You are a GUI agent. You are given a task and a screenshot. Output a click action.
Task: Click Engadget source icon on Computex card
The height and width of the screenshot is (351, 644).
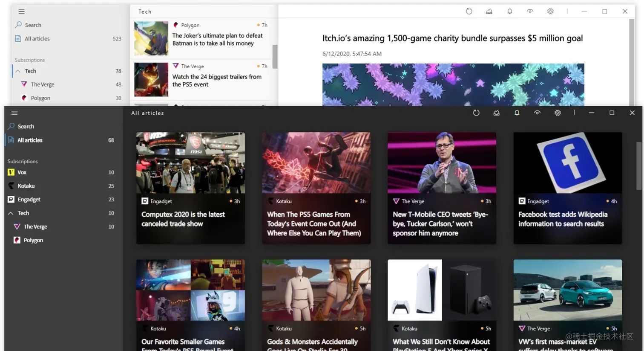click(145, 201)
